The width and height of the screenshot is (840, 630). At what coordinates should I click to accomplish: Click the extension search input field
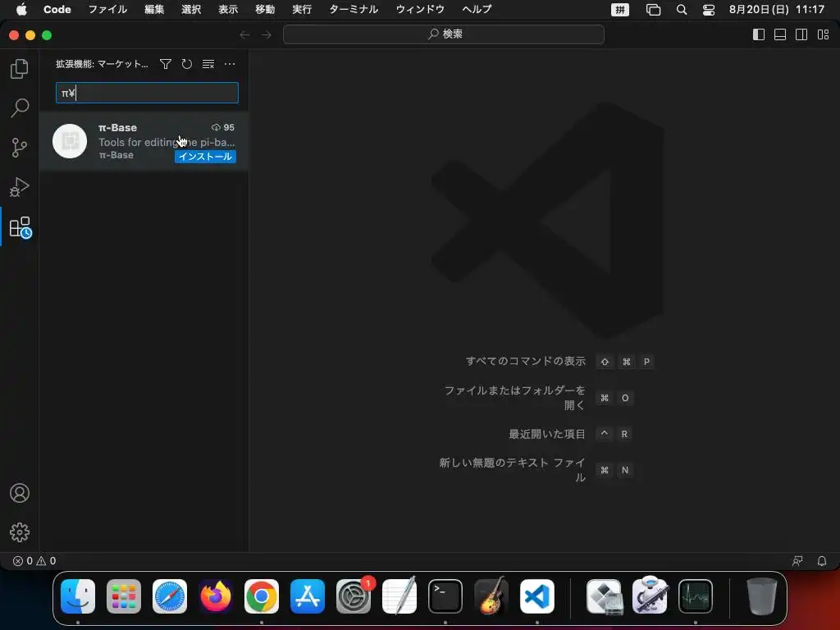pyautogui.click(x=147, y=93)
